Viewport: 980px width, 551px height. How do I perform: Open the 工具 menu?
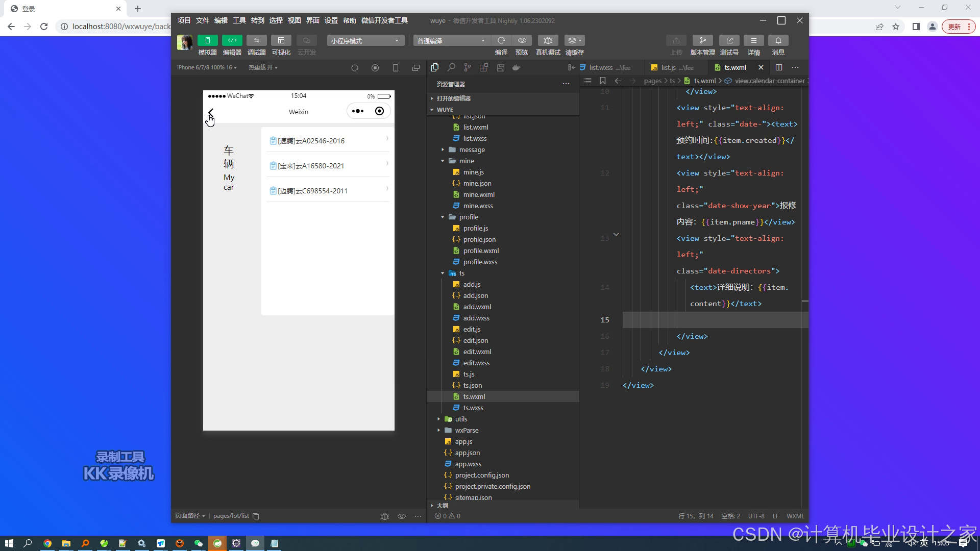239,20
